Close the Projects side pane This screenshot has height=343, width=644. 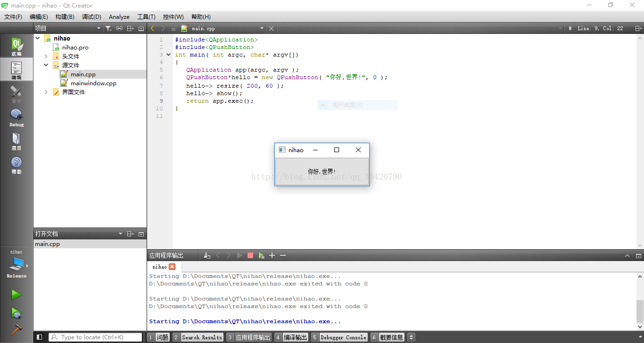click(x=141, y=28)
